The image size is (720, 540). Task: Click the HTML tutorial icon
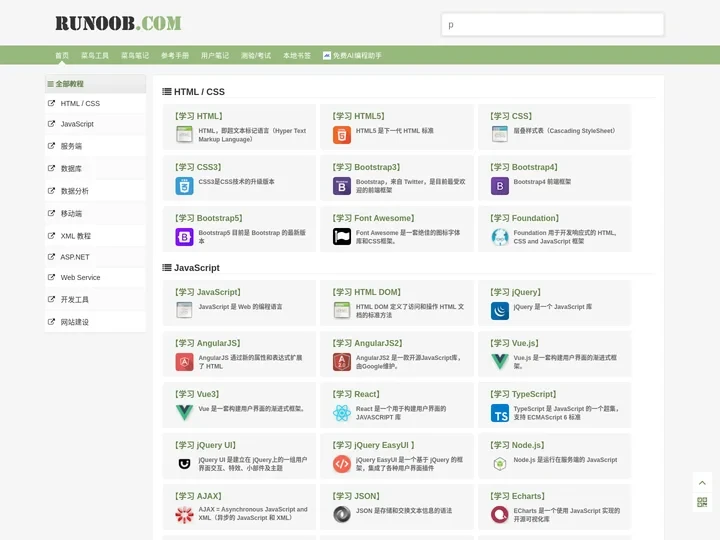click(x=184, y=135)
